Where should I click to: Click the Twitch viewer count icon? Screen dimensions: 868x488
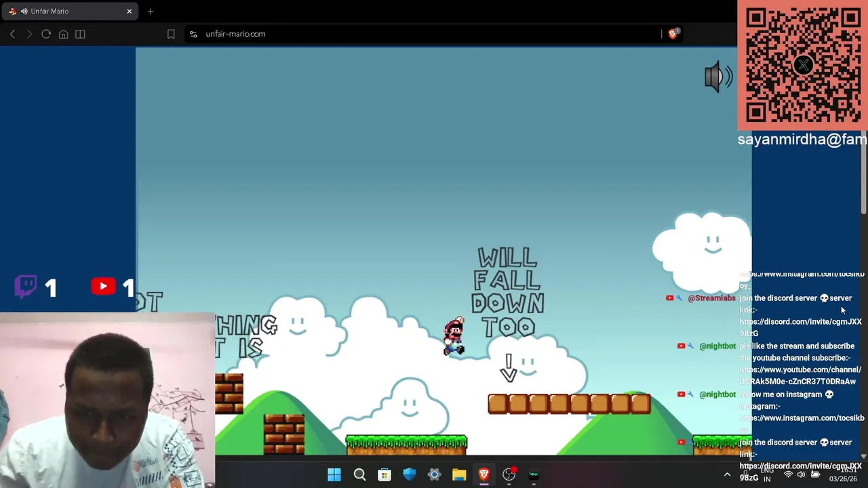pos(26,286)
